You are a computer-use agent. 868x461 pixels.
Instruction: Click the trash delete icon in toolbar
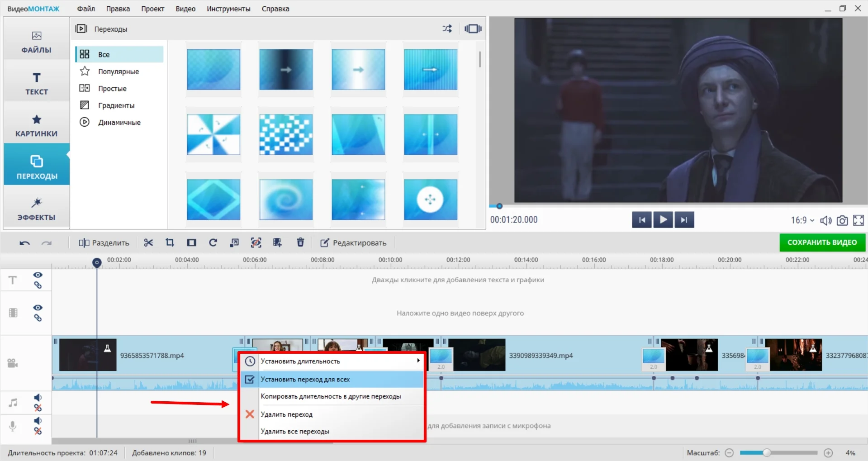(x=300, y=243)
